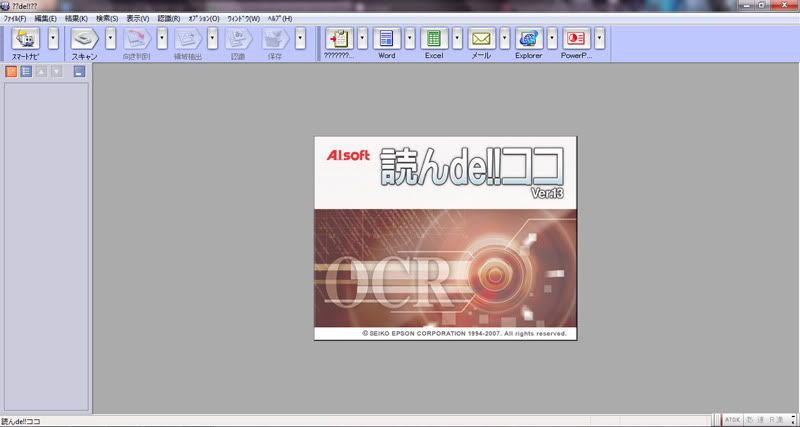Viewport: 800px width, 427px height.
Task: Click the 認識 recognize icon in toolbar
Action: click(x=238, y=39)
